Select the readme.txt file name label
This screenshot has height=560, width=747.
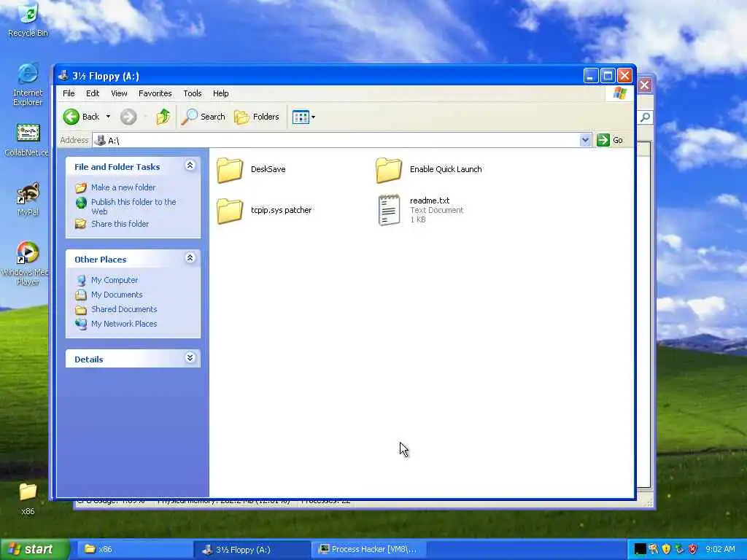429,201
